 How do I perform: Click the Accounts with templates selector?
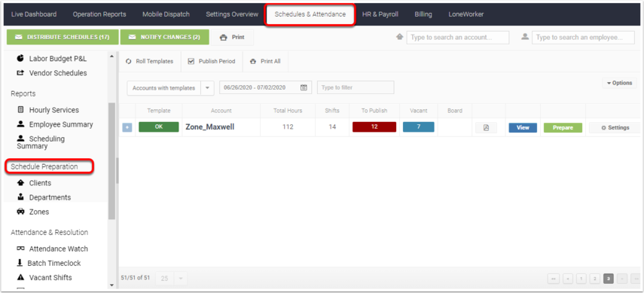click(x=164, y=88)
